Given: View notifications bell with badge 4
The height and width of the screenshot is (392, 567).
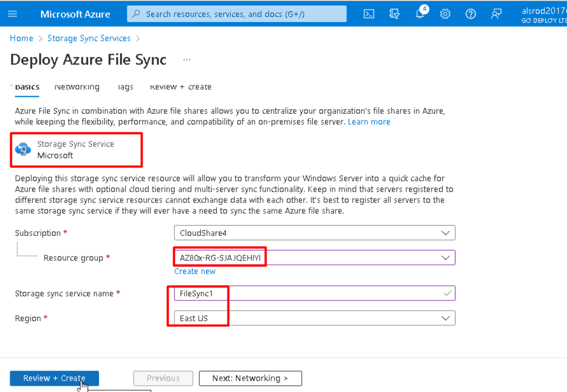Looking at the screenshot, I should click(x=420, y=14).
